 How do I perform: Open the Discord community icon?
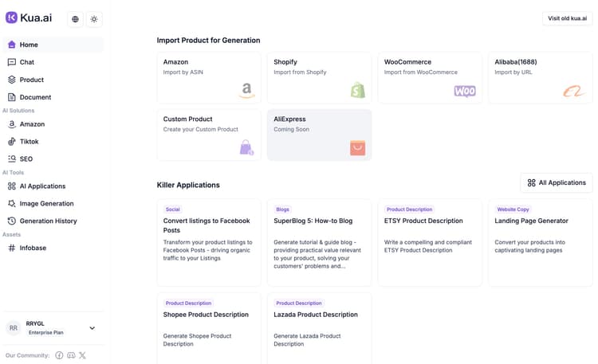[x=71, y=355]
